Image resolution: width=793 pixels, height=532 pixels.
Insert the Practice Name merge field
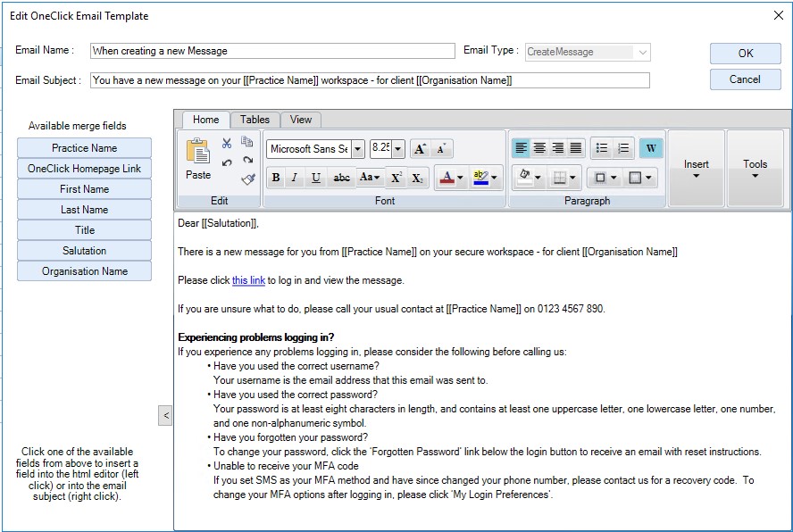coord(85,148)
